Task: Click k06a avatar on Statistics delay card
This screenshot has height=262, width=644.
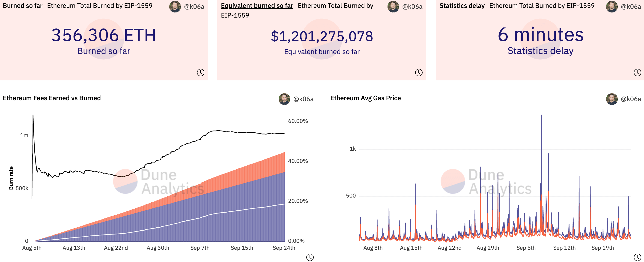Action: 612,6
